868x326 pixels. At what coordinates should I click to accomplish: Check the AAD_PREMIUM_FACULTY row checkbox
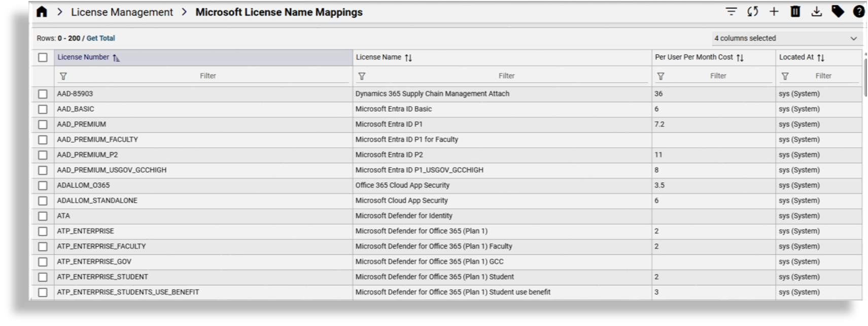point(43,140)
